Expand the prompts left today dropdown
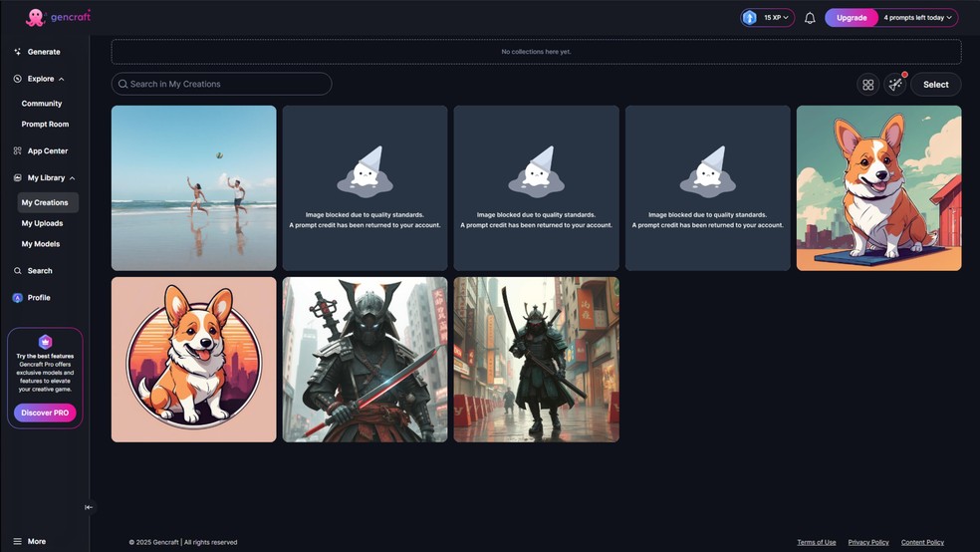The width and height of the screenshot is (980, 552). point(918,18)
